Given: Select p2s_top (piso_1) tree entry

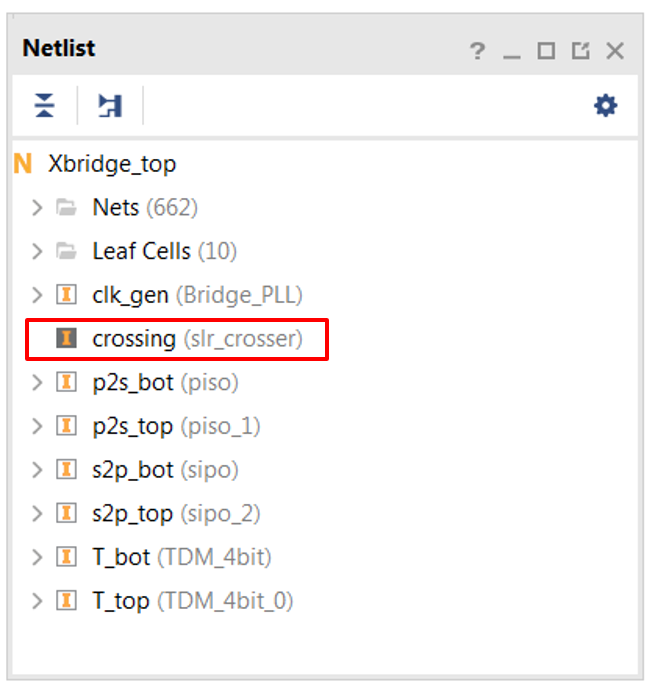Looking at the screenshot, I should tap(176, 426).
